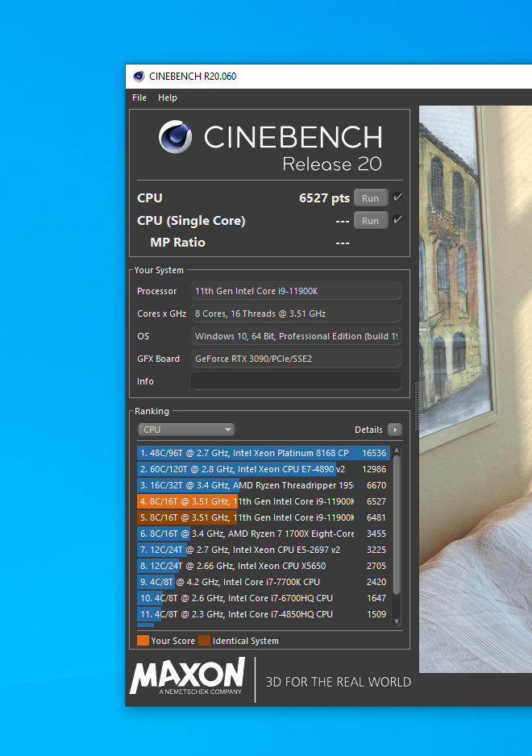Click the MP Ratio label
The height and width of the screenshot is (756, 532).
(x=177, y=243)
